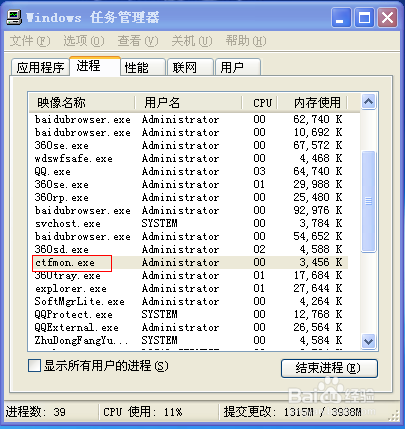
Task: Select baidubrowser.exe using 92,976 K
Action: coord(188,210)
